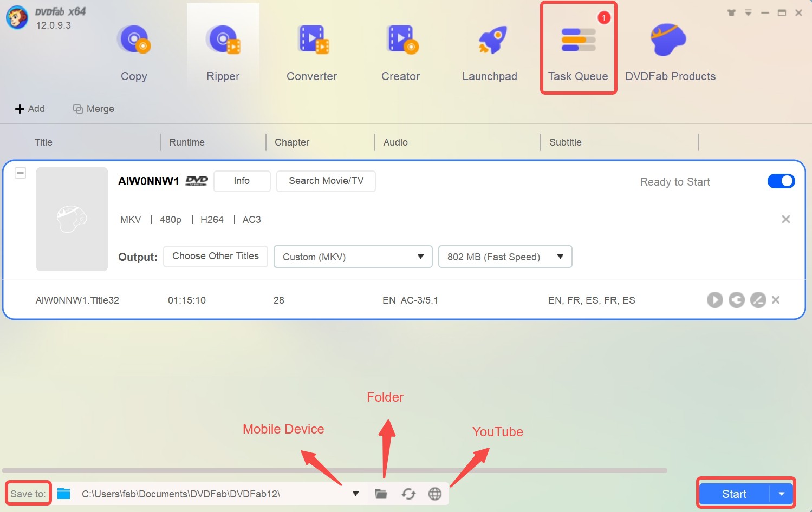Viewport: 812px width, 512px height.
Task: Open the Start button dropdown arrow
Action: [782, 494]
